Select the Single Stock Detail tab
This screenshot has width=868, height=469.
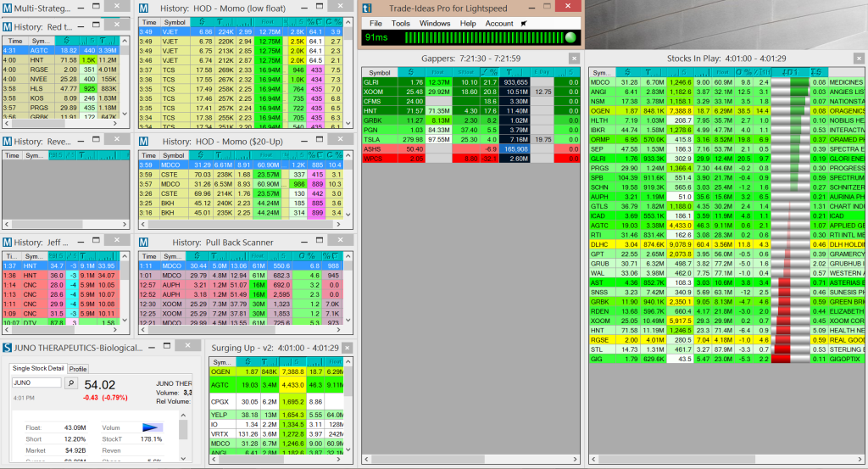(x=38, y=368)
